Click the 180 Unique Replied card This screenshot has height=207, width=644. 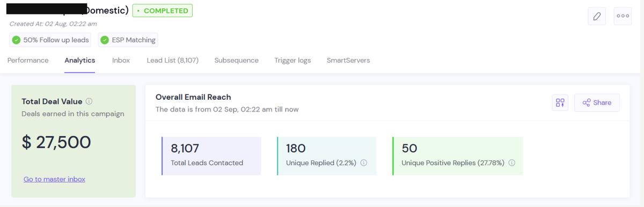pos(326,156)
